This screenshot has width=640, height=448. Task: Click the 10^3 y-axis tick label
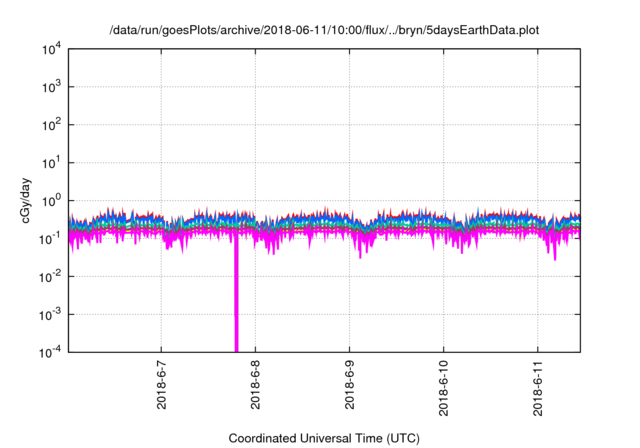tap(51, 87)
